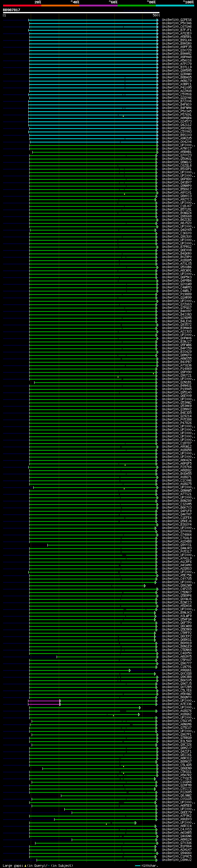Select the UniRef100_P19945 label
Screen dimensions: 197x868
(176, 389)
